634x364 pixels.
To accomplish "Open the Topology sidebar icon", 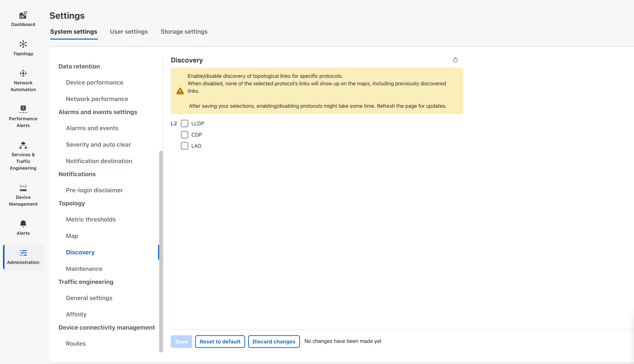I will (23, 44).
